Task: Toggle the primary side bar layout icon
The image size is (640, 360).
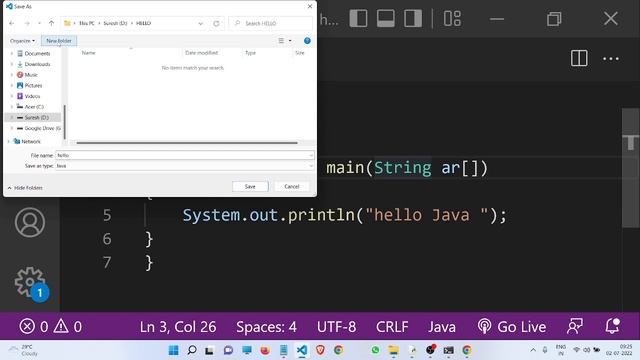Action: 358,19
